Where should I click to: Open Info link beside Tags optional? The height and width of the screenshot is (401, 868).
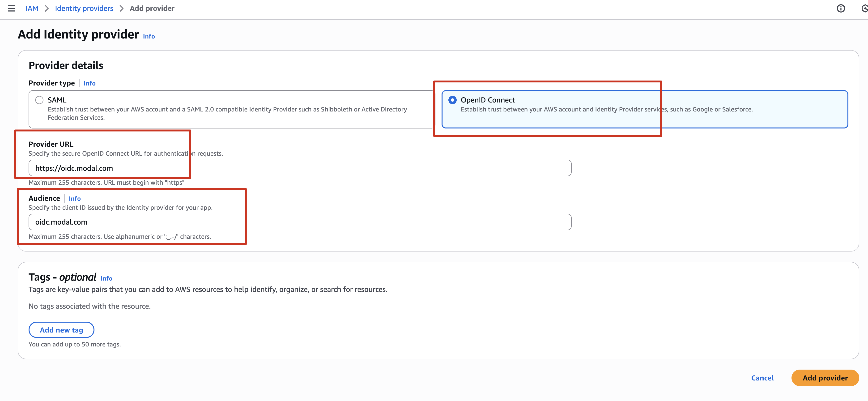pos(106,278)
